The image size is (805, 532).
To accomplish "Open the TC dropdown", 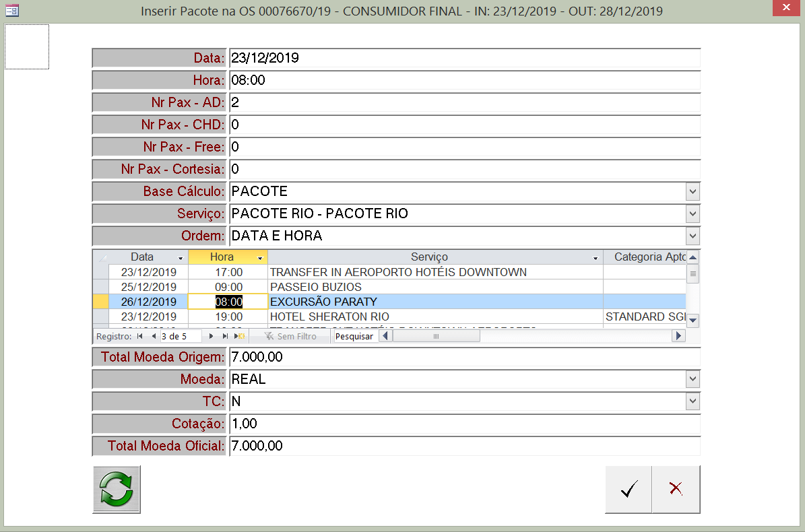I will tap(693, 401).
